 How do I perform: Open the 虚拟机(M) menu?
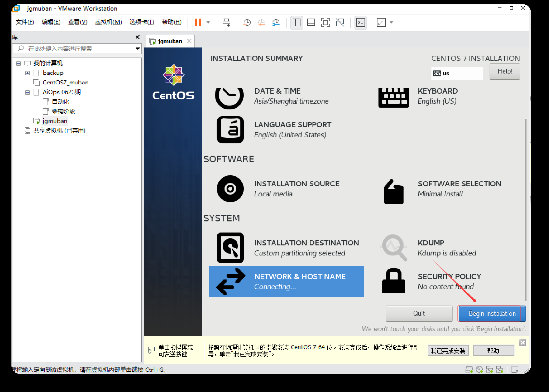click(x=108, y=22)
